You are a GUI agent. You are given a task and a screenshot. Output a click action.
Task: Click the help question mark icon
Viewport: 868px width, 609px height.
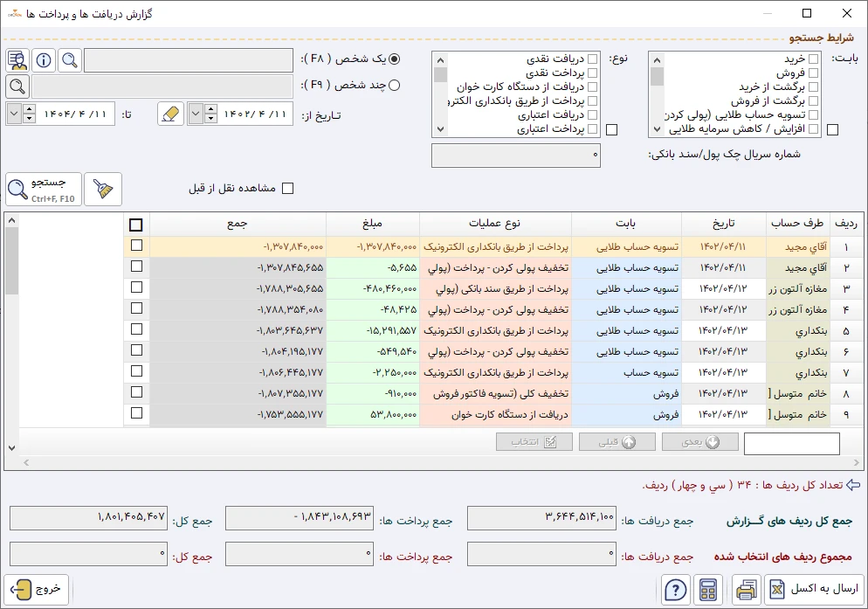tap(675, 590)
